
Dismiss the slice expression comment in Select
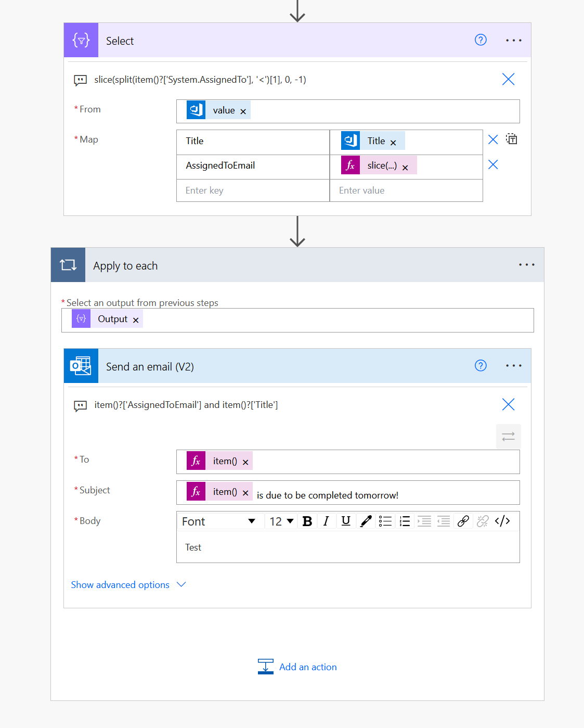coord(508,79)
